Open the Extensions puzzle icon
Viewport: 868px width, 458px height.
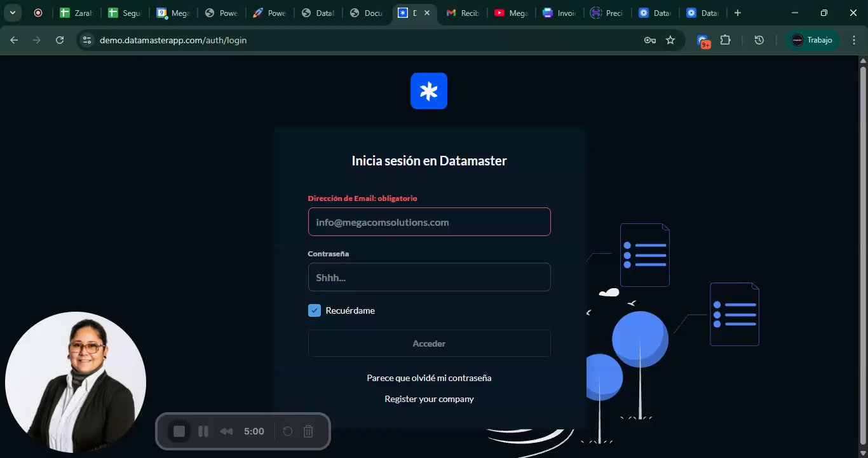pyautogui.click(x=725, y=40)
